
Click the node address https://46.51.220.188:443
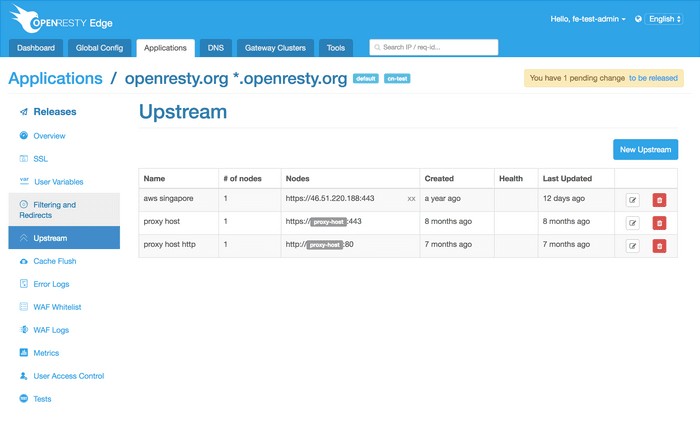click(x=330, y=198)
